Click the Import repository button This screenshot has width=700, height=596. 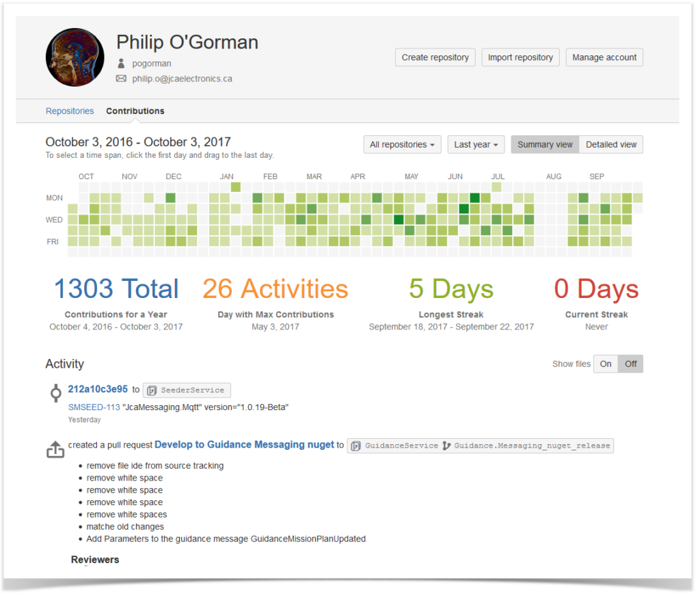520,57
